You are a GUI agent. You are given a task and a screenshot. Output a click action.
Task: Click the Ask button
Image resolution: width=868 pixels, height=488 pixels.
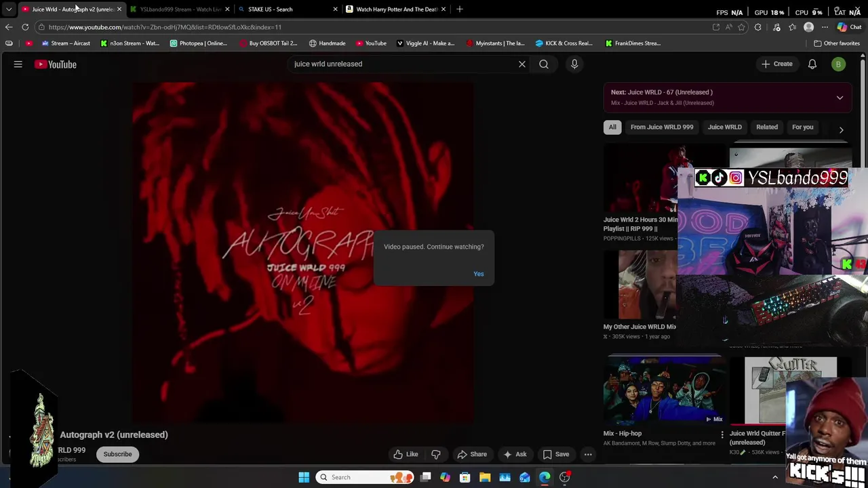515,454
